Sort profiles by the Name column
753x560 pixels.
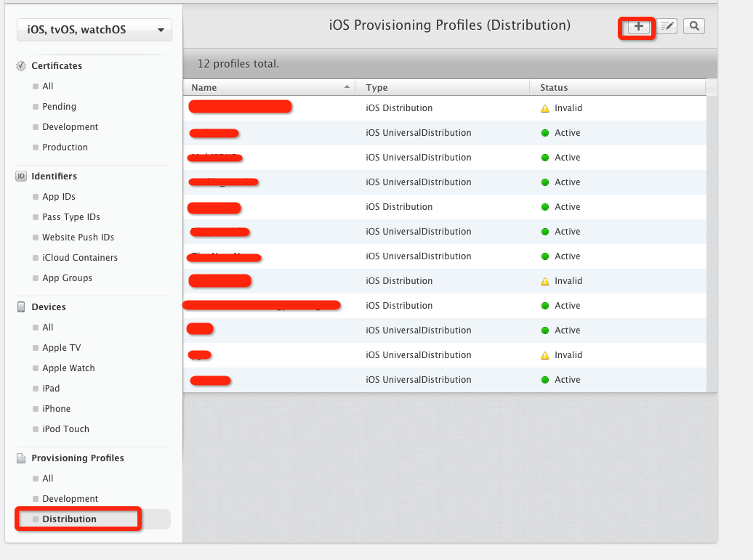pyautogui.click(x=269, y=88)
